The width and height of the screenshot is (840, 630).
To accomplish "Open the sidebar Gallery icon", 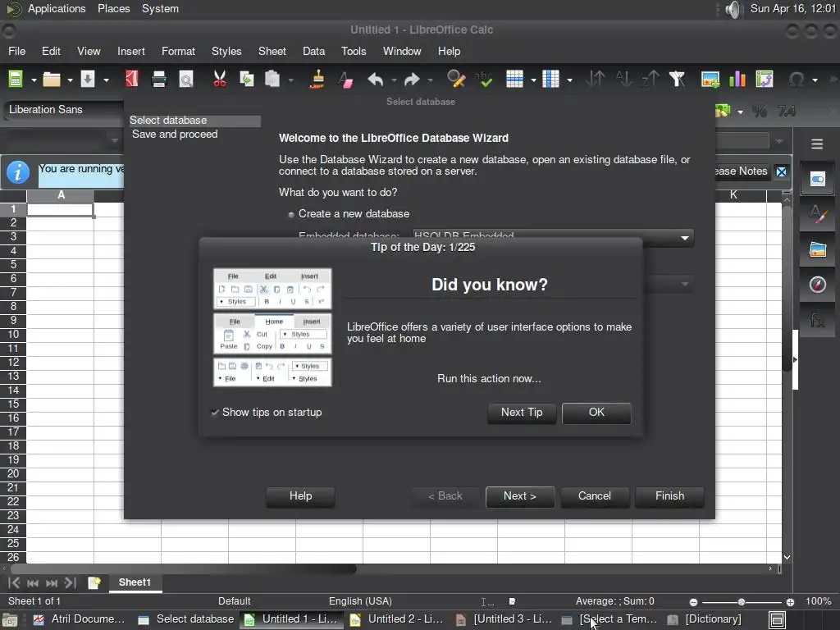I will coord(818,249).
